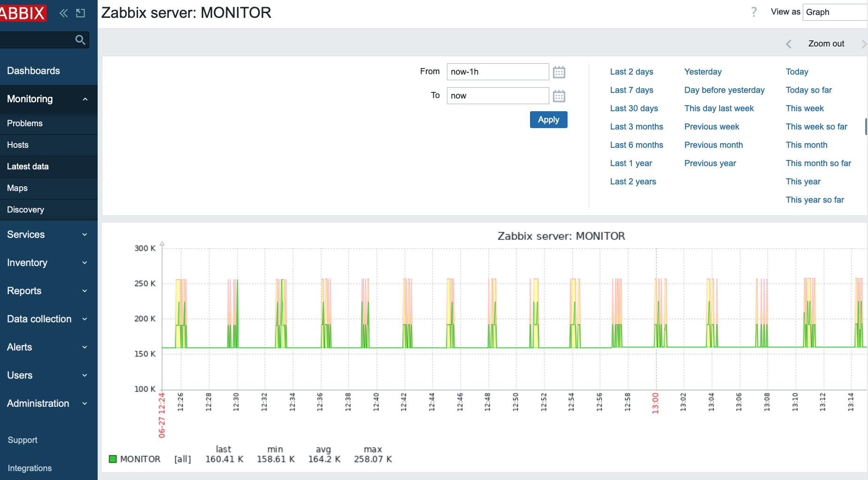Viewport: 868px width, 480px height.
Task: Open the Support link in the sidebar
Action: [23, 440]
